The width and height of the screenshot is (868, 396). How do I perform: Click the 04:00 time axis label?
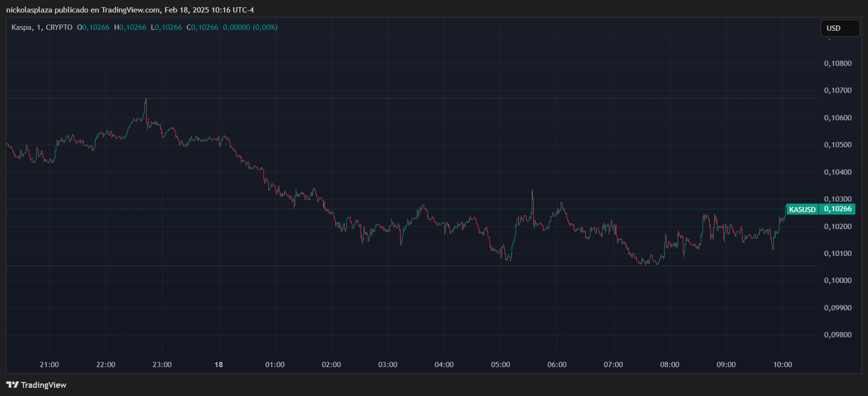coord(444,365)
